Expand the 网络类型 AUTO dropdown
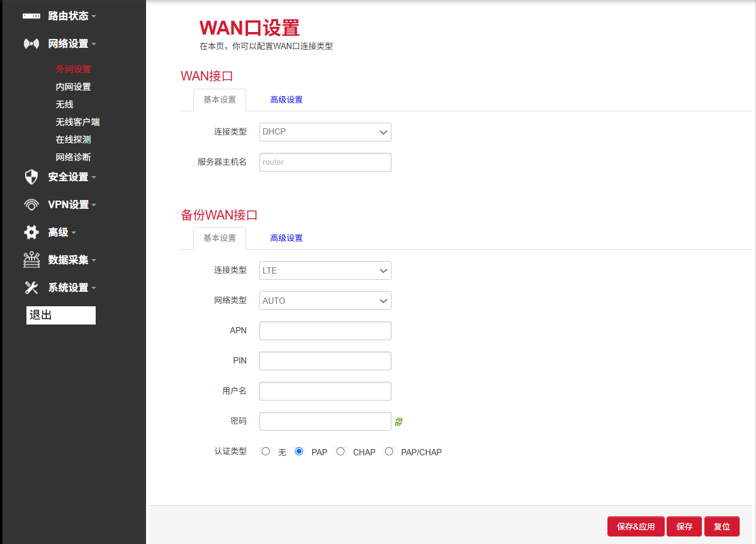 click(x=325, y=301)
